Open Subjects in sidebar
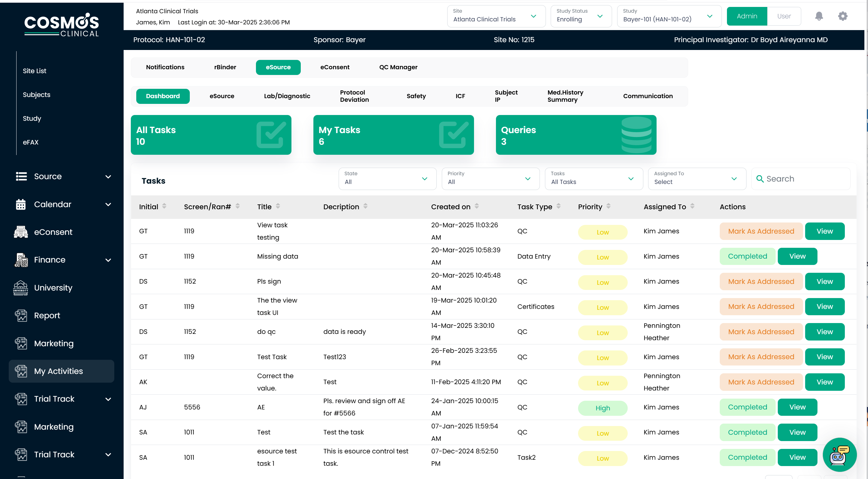 click(x=36, y=95)
